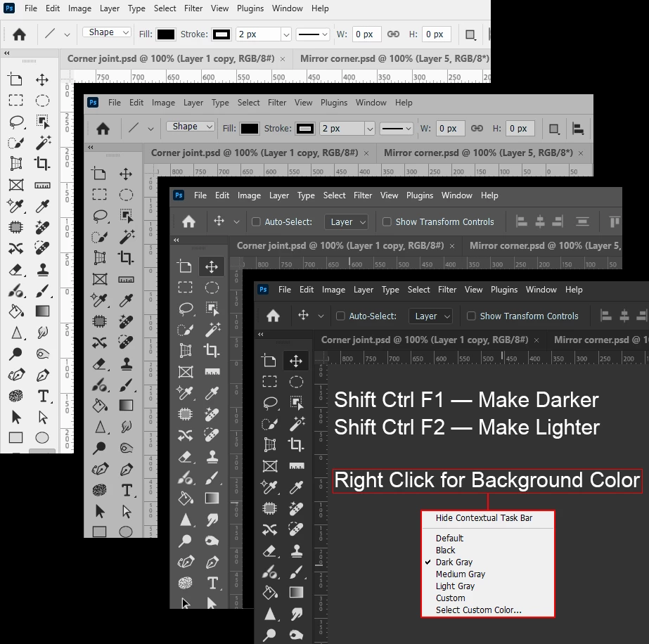Choose Black from the context menu
Screen dimensions: 649x644
(x=445, y=550)
